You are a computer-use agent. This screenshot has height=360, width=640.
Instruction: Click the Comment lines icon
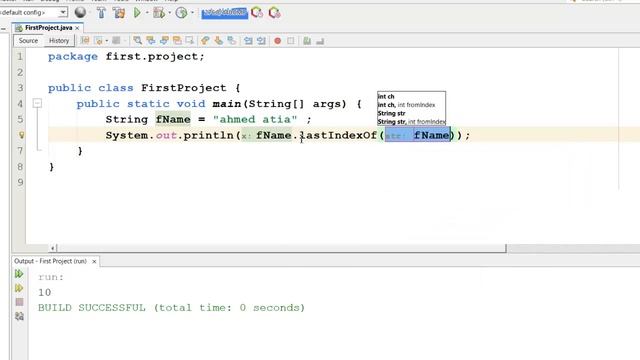[307, 40]
